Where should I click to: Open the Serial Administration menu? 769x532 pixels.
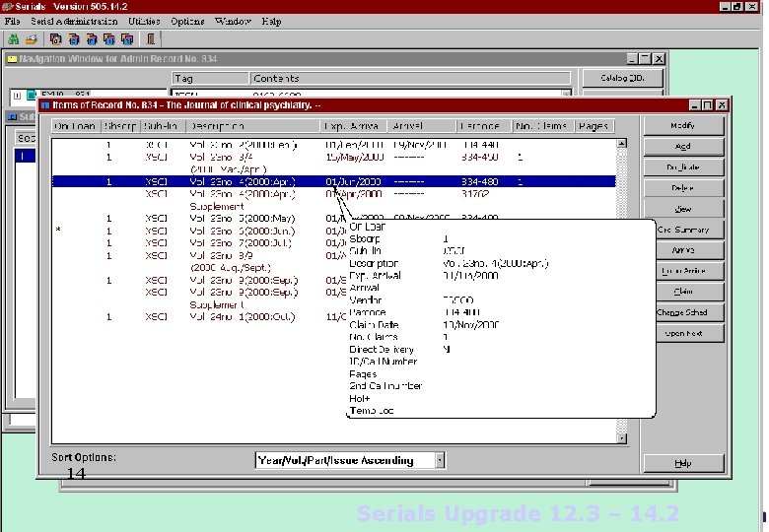74,21
